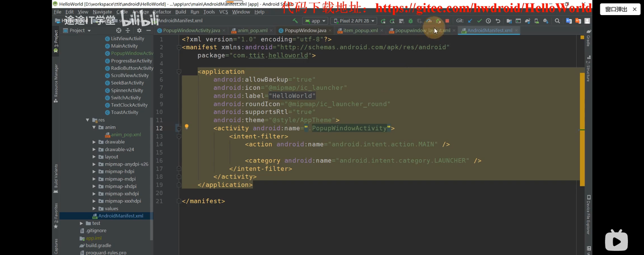Switch to the PopupWindow.java tab
644x255 pixels.
[x=305, y=31]
